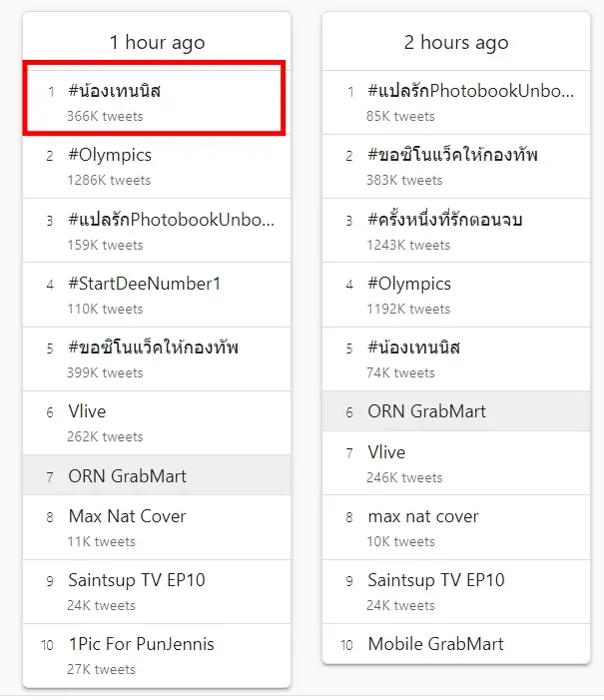Image resolution: width=604 pixels, height=700 pixels.
Task: Click the 2 hours ago column header
Action: (455, 43)
